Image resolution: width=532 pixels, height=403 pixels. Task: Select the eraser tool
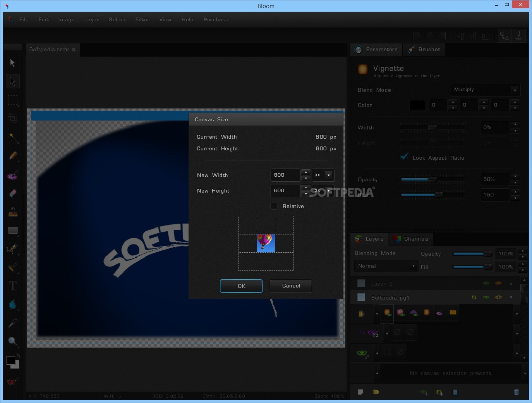coord(13,193)
